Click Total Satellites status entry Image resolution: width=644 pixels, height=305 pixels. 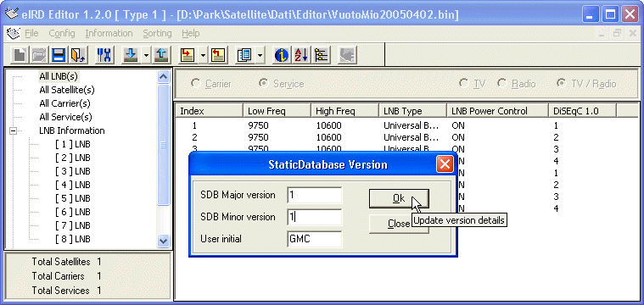(66, 262)
